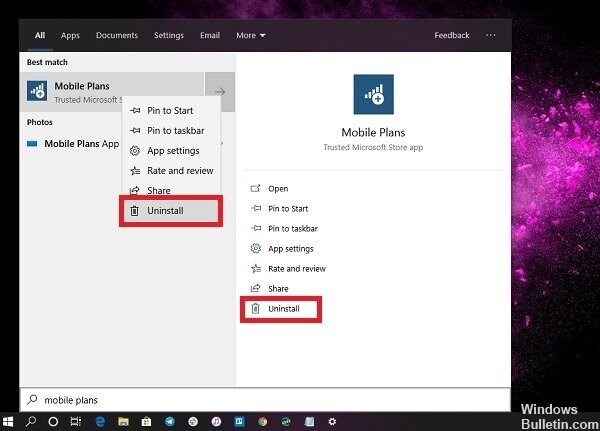Image resolution: width=600 pixels, height=431 pixels.
Task: Open App settings from context menu
Action: 171,151
